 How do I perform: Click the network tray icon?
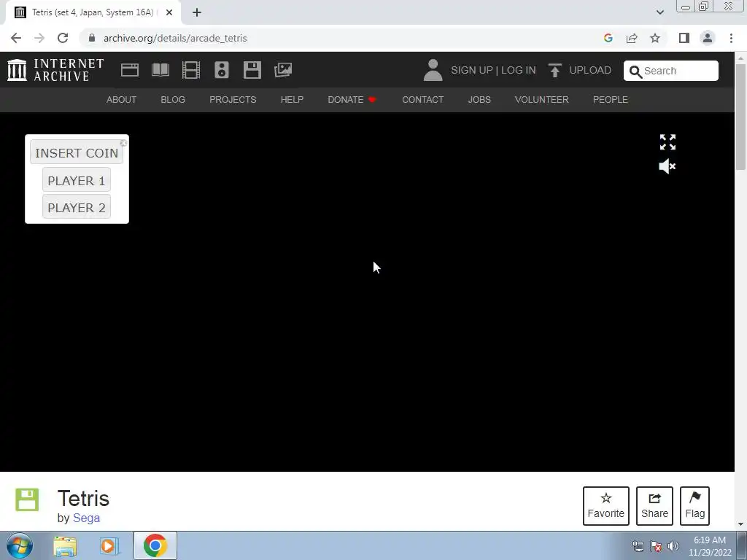pos(638,546)
